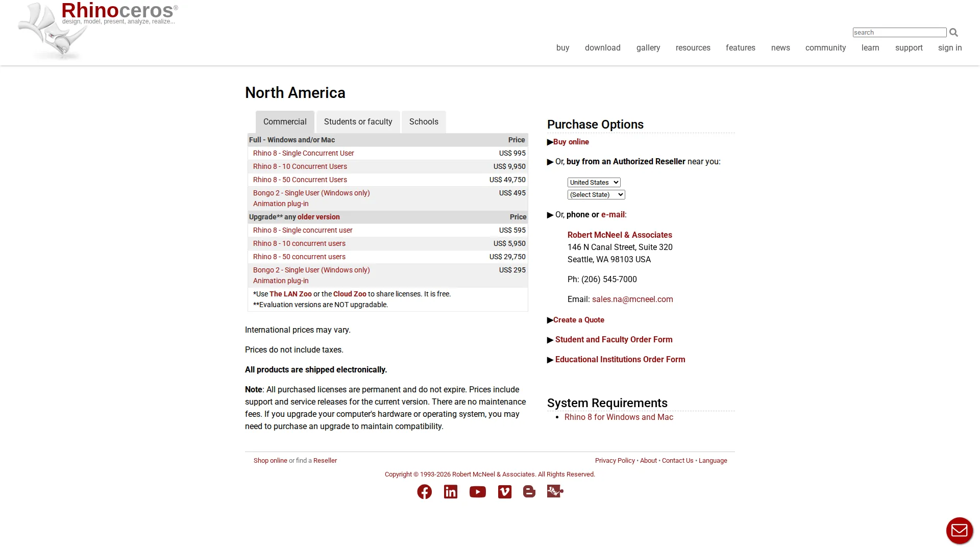Image resolution: width=980 pixels, height=551 pixels.
Task: Click sign in link
Action: click(950, 47)
